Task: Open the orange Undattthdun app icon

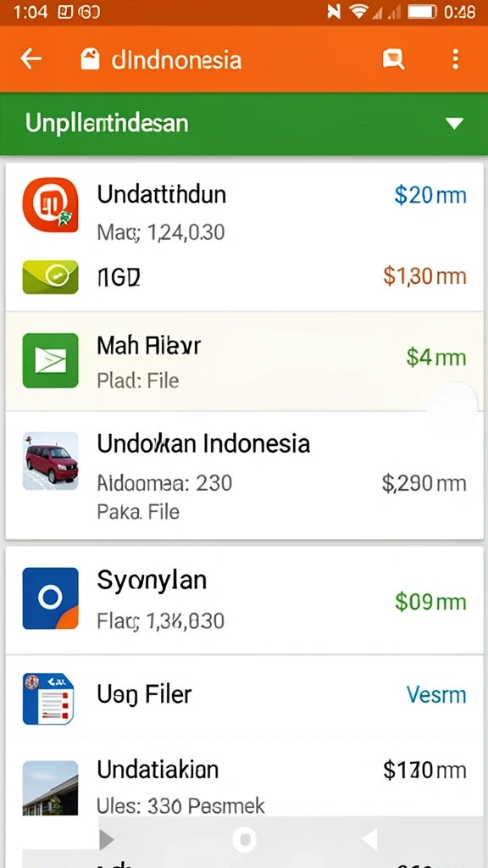Action: coord(50,204)
